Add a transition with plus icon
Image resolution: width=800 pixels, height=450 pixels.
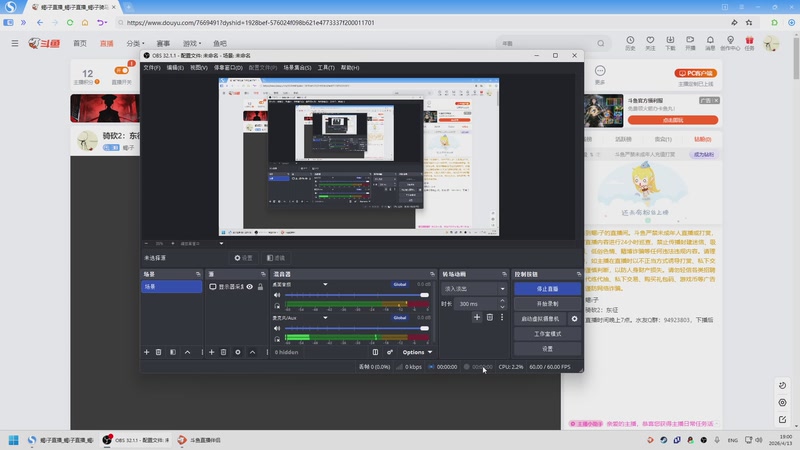click(x=477, y=317)
